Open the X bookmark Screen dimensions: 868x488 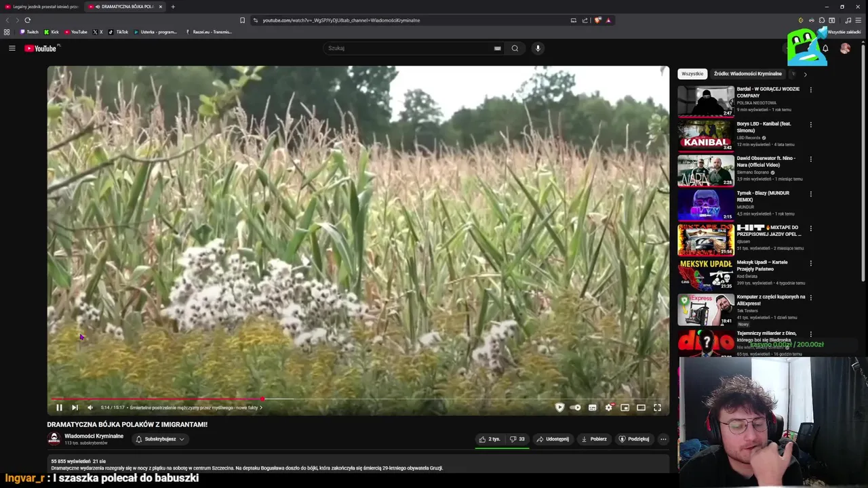[x=98, y=32]
